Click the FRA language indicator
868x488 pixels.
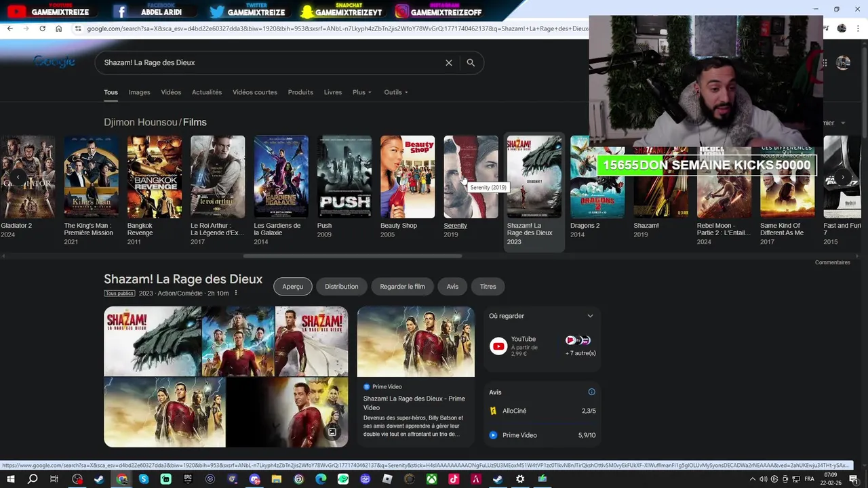point(809,479)
